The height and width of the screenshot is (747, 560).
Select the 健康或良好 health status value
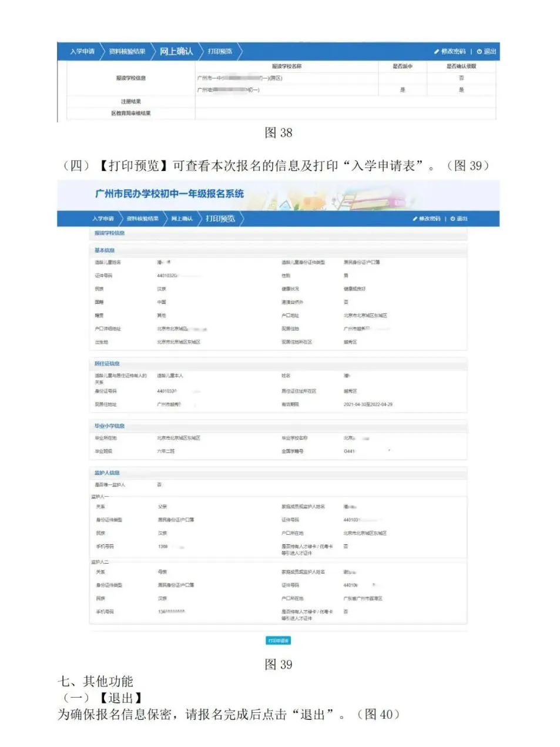pyautogui.click(x=355, y=289)
